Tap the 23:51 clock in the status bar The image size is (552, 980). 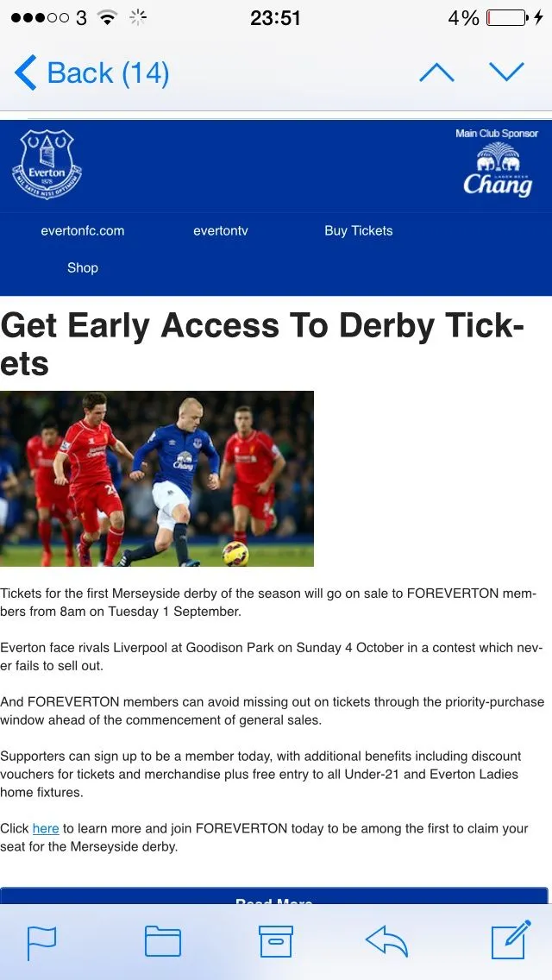click(x=275, y=17)
